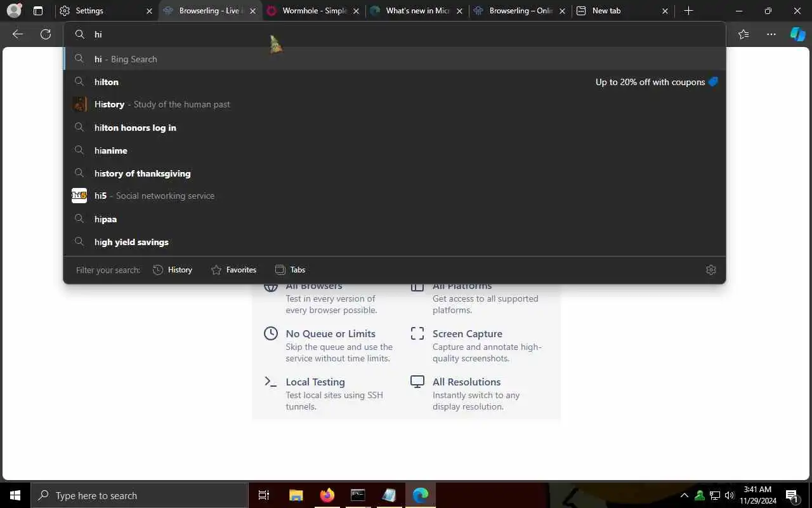812x508 pixels.
Task: Select 'History - Study of the human past'
Action: coord(395,104)
